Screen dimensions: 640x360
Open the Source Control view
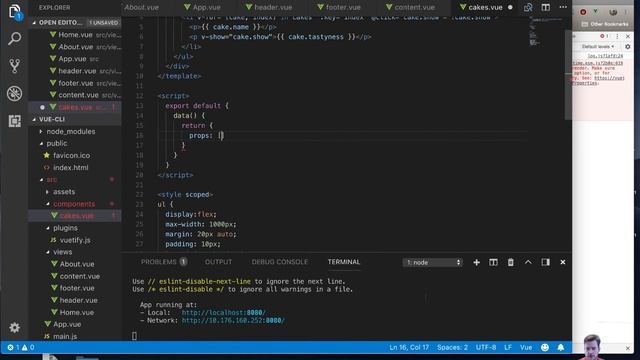[x=14, y=66]
